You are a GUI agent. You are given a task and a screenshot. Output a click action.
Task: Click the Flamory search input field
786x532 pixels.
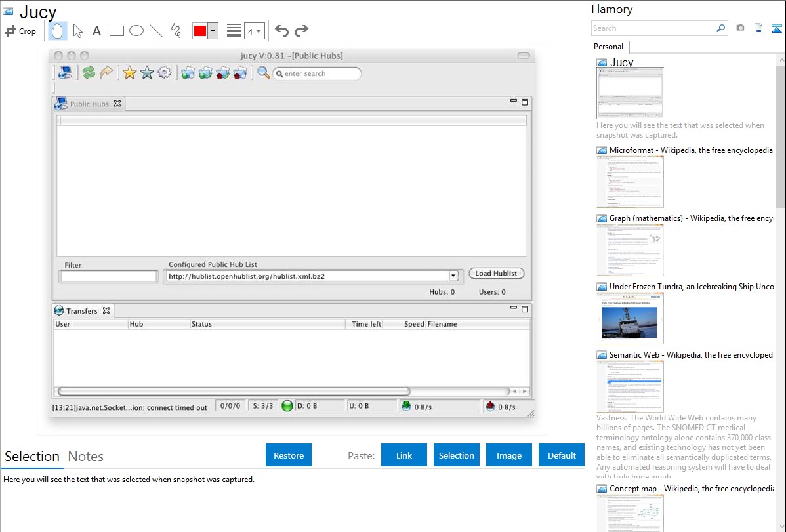tap(653, 28)
